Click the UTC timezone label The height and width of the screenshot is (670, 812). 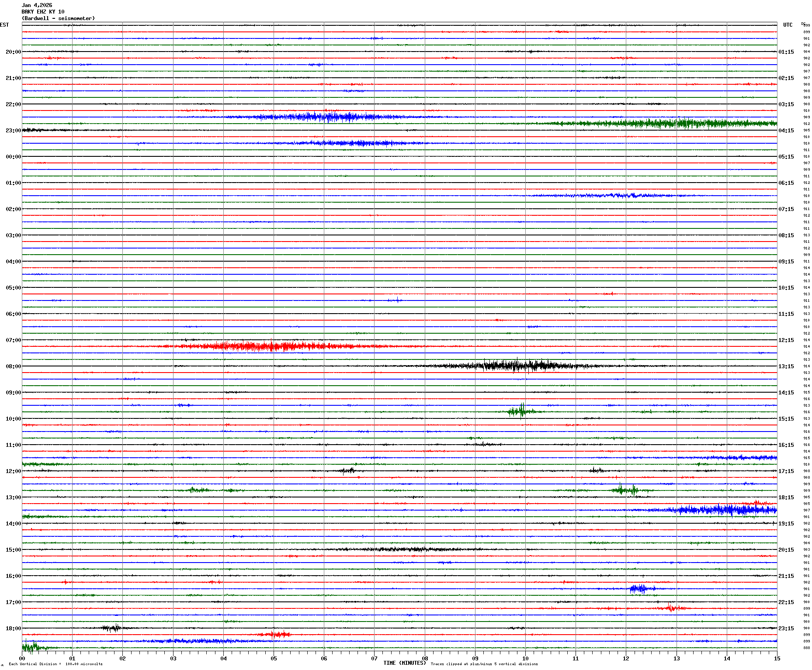coord(788,25)
